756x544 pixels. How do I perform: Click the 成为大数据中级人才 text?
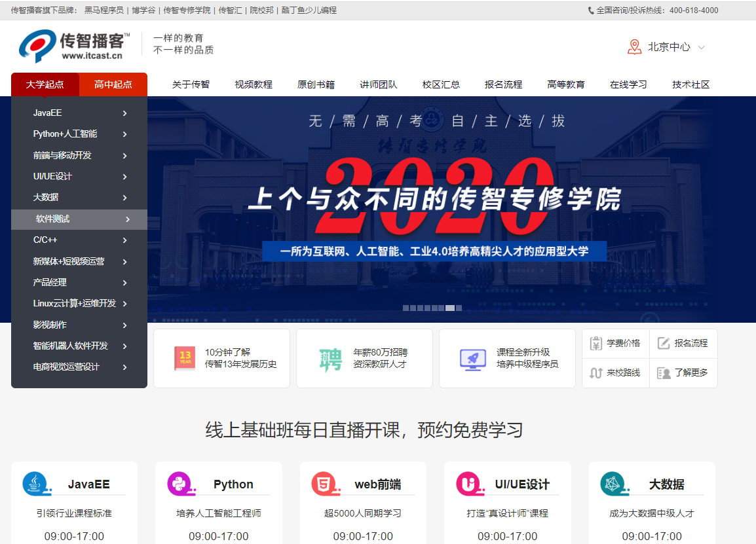click(x=652, y=514)
